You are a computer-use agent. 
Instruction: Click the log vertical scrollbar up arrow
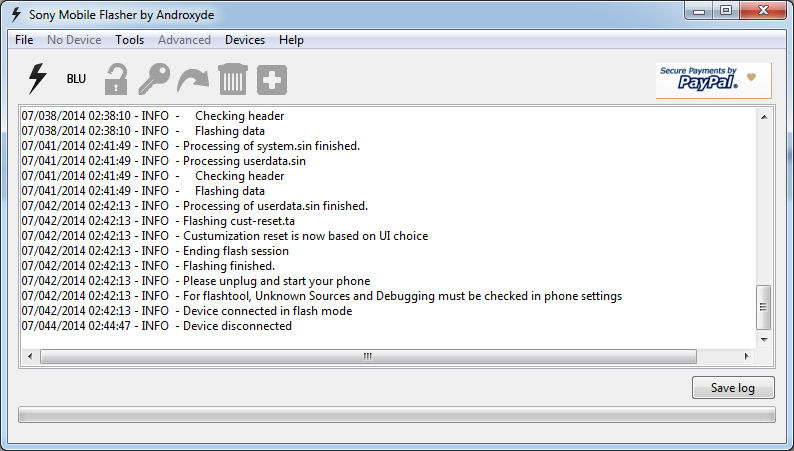coord(764,117)
